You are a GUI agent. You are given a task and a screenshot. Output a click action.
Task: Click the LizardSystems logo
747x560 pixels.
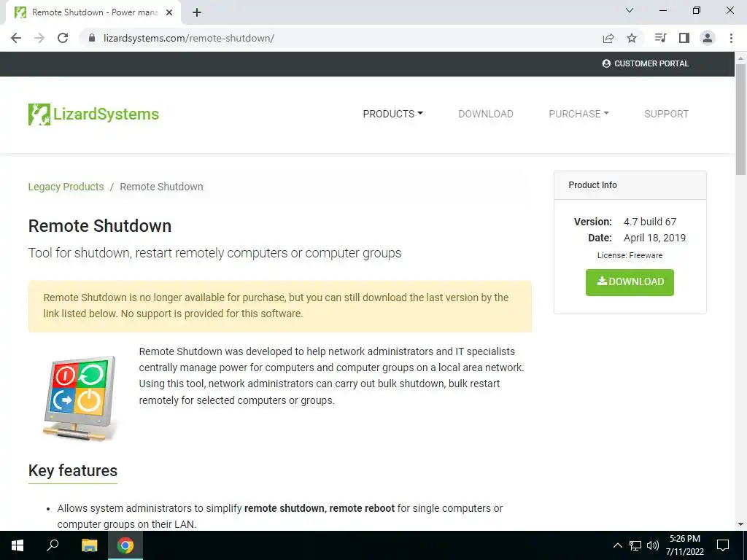[x=93, y=114]
